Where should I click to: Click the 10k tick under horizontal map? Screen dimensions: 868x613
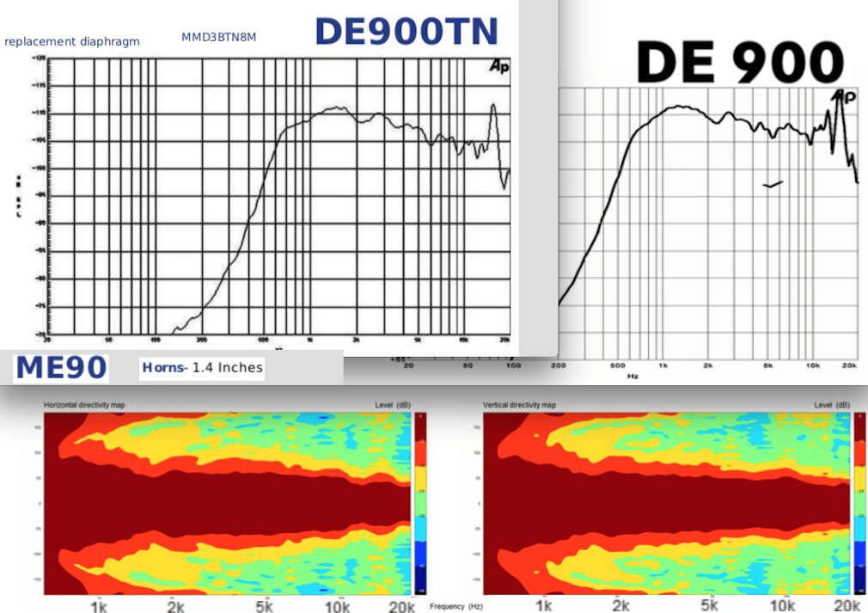click(337, 606)
